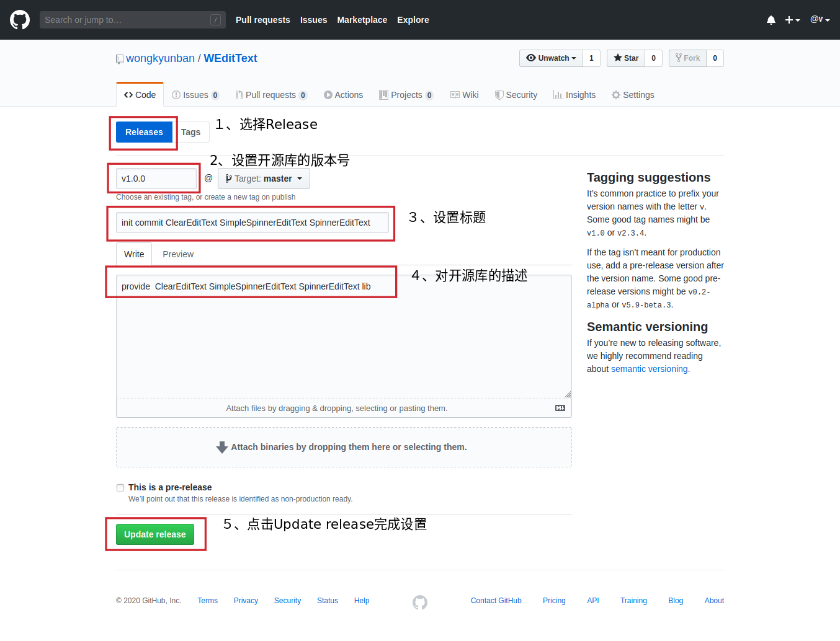Open Explore in top nav
840x641 pixels.
coord(413,20)
